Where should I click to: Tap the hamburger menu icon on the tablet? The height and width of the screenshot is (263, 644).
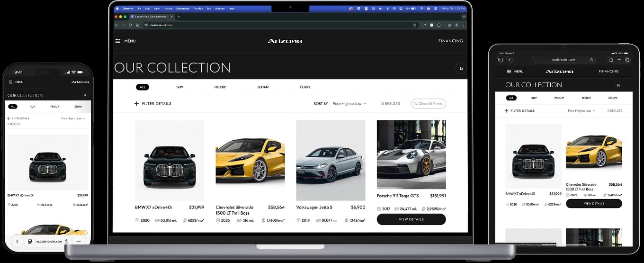point(509,72)
